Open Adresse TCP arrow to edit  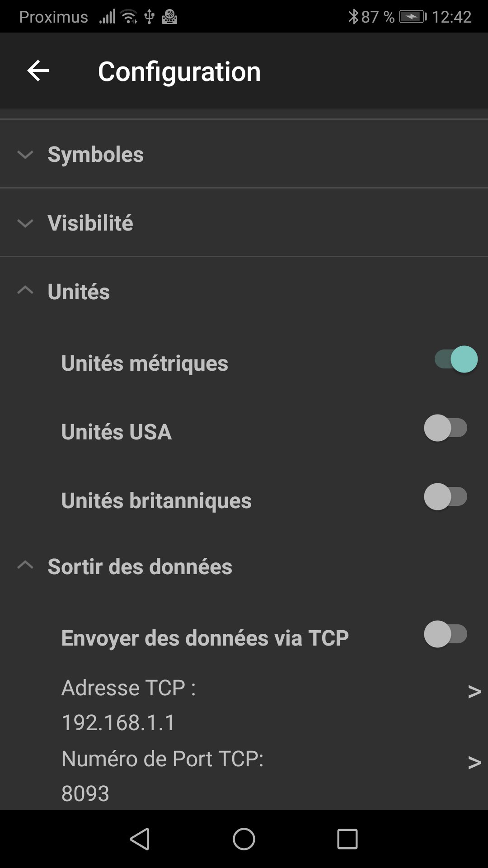point(474,691)
